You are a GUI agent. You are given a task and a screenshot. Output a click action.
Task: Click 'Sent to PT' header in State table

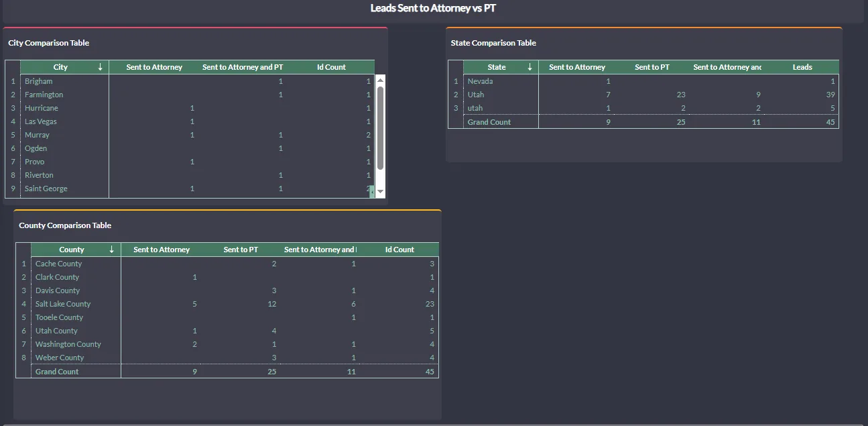coord(652,67)
